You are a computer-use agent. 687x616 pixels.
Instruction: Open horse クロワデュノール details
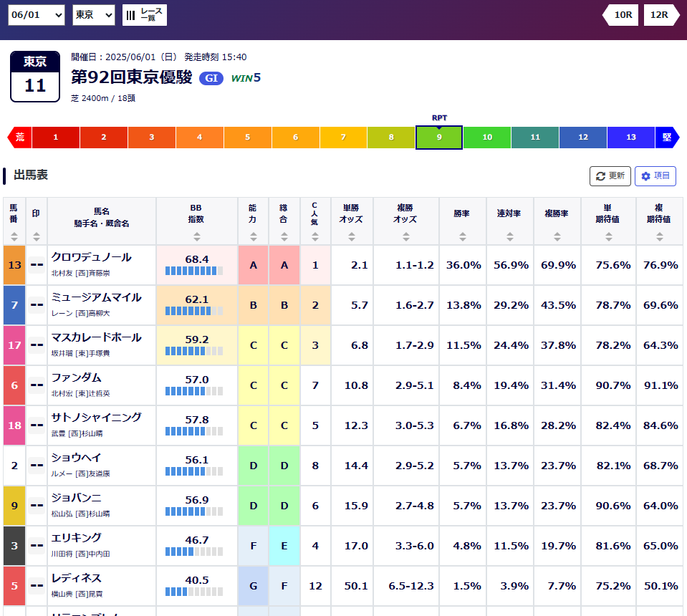92,257
